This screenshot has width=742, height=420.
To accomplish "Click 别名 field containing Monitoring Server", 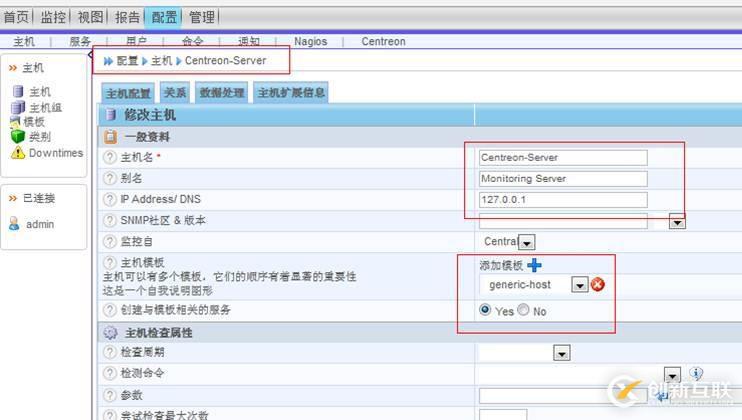I will [563, 179].
